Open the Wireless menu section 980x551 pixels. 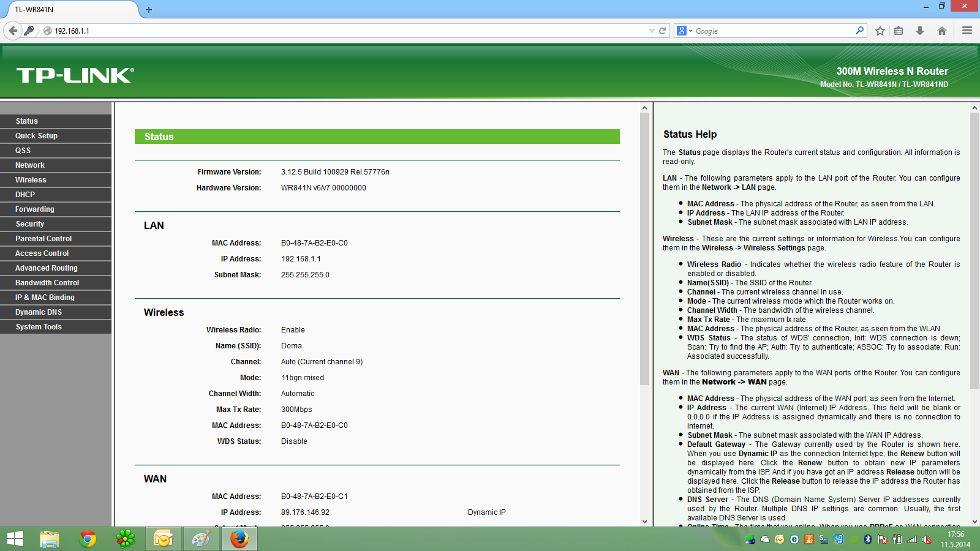31,180
